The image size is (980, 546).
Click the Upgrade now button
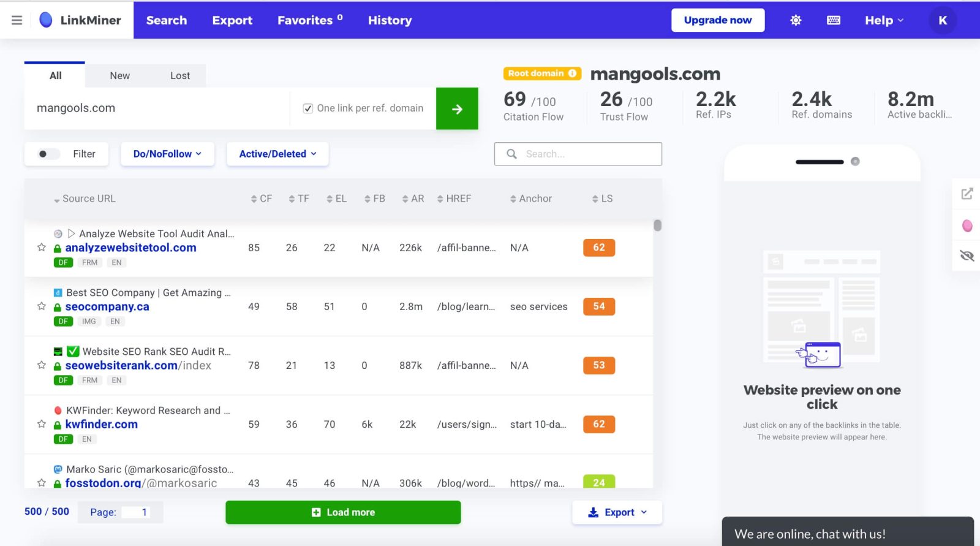click(718, 20)
